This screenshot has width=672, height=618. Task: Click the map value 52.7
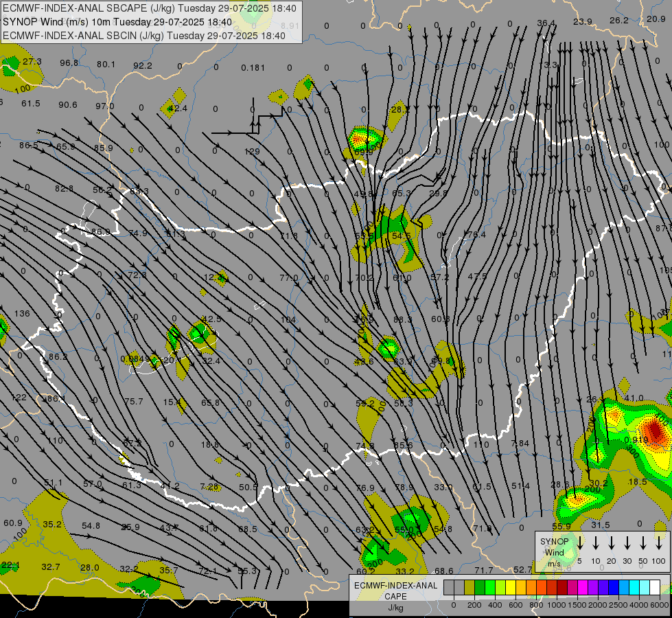pyautogui.click(x=523, y=569)
